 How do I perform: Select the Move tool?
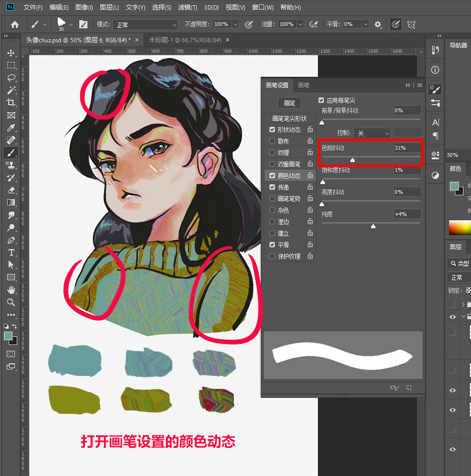pyautogui.click(x=11, y=53)
